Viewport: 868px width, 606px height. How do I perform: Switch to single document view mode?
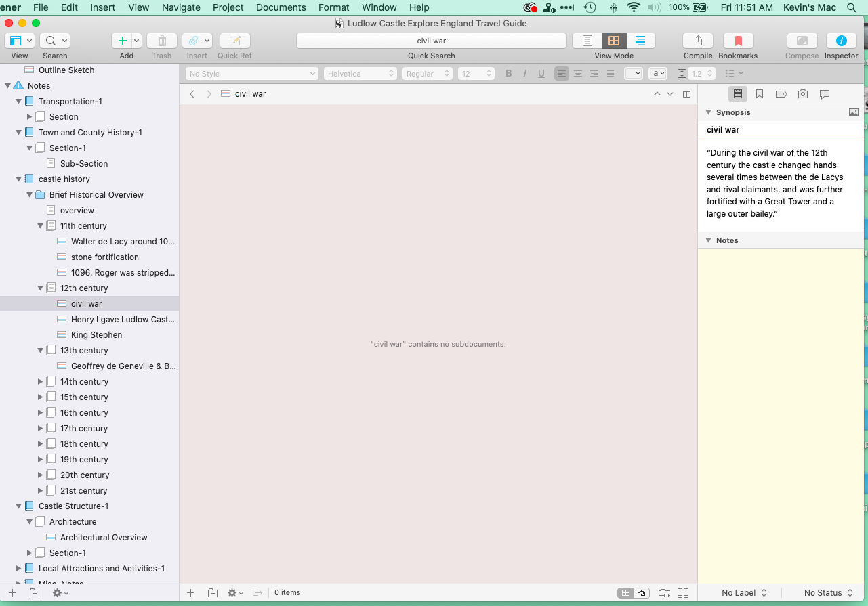[x=587, y=41]
